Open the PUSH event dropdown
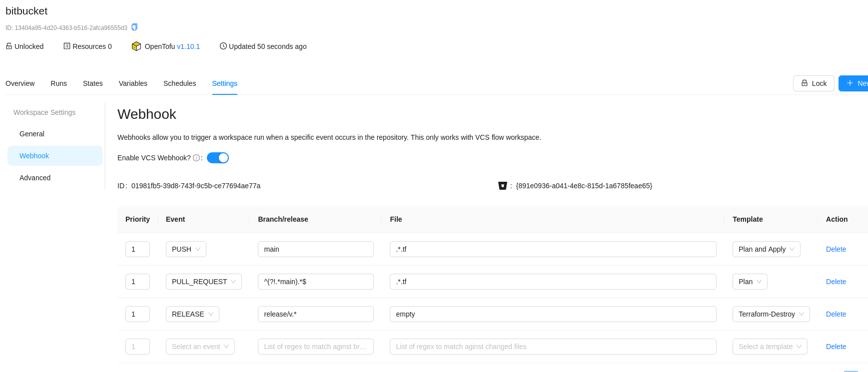This screenshot has width=868, height=372. coord(186,249)
